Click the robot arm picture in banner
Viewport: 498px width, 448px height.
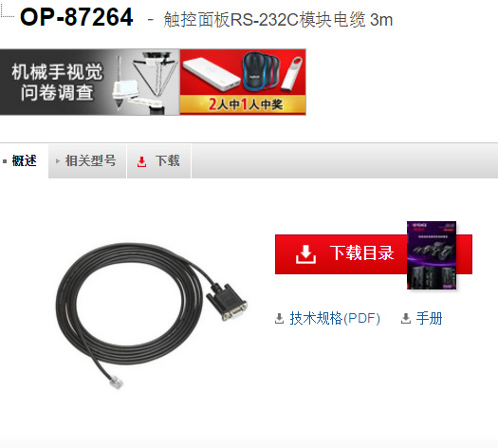tap(145, 83)
